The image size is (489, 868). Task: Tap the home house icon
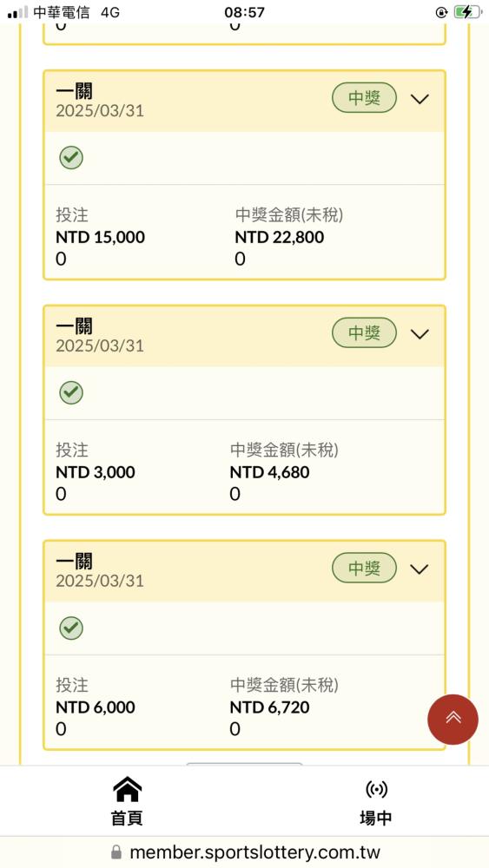[127, 789]
